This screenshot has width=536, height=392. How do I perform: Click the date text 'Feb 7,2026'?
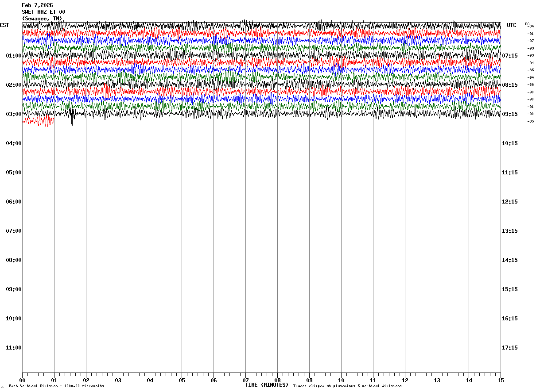coord(37,5)
